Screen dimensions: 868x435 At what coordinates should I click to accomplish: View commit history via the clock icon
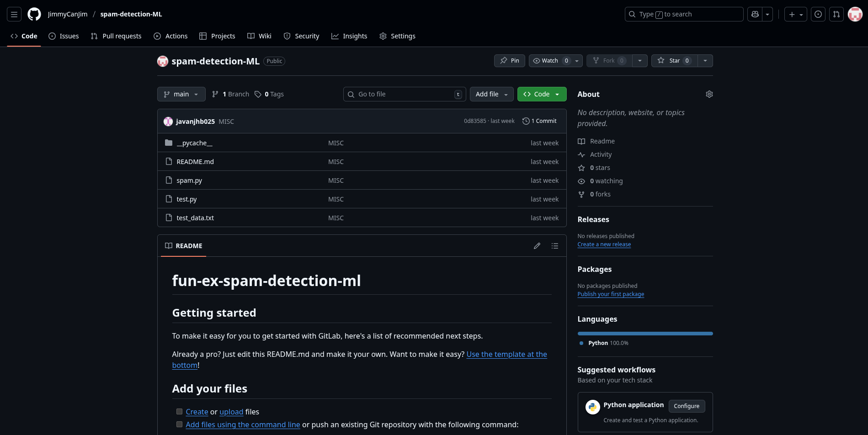click(525, 121)
